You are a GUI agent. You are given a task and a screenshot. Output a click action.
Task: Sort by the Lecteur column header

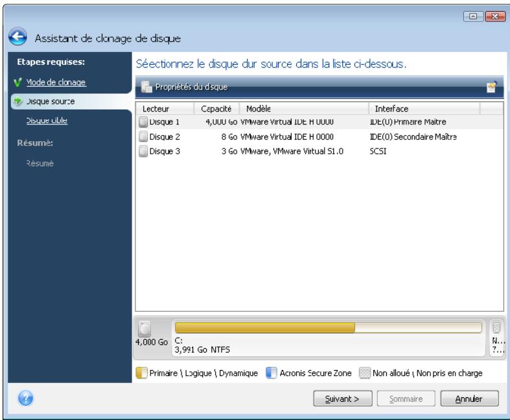(x=165, y=108)
